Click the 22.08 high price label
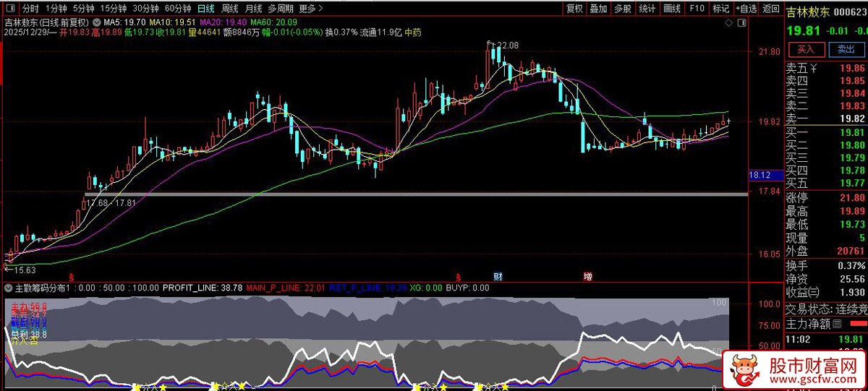Image resolution: width=868 pixels, height=391 pixels. point(506,46)
